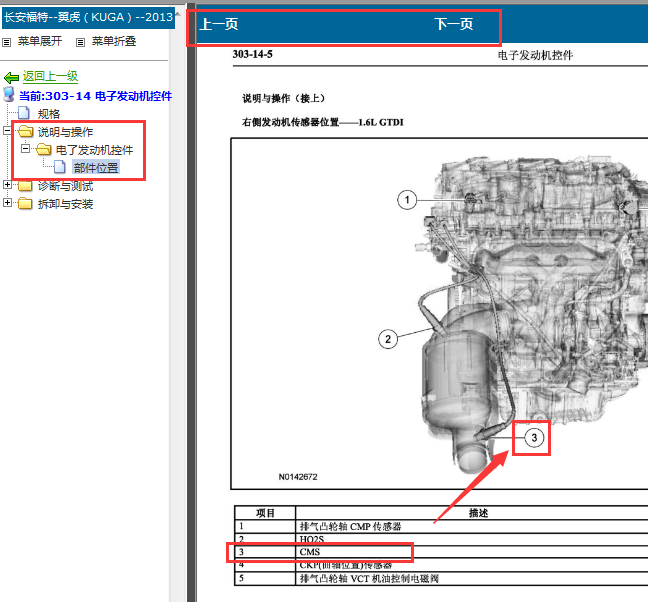
Task: Collapse 电了发动机控件 subfolder
Action: (25, 148)
